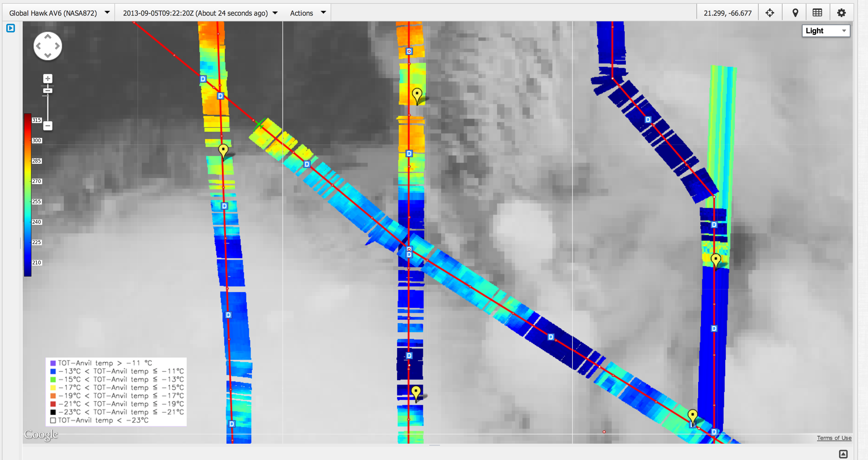The width and height of the screenshot is (868, 460).
Task: Open the Light map style dropdown
Action: click(x=826, y=31)
